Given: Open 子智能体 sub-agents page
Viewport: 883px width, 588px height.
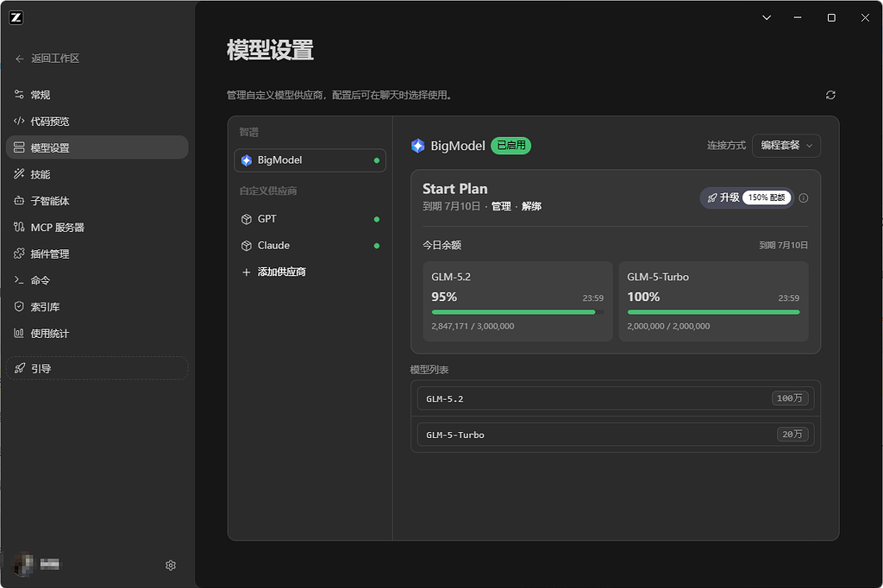Looking at the screenshot, I should 97,201.
